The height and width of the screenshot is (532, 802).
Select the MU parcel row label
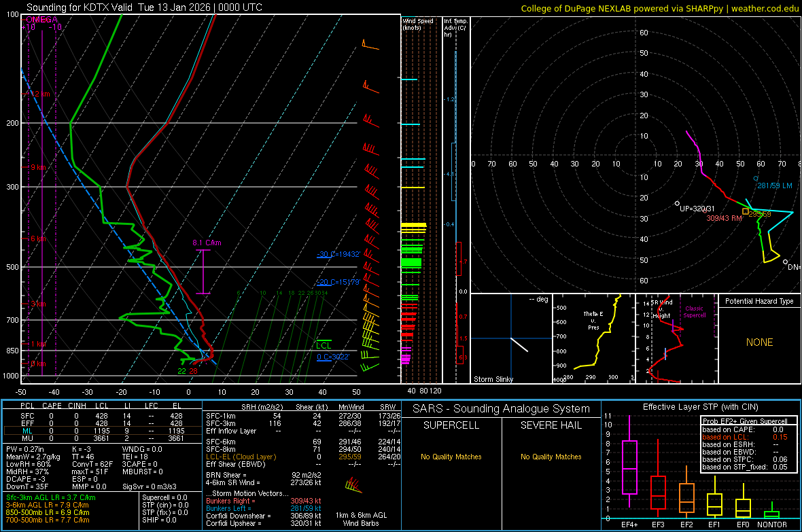click(28, 438)
